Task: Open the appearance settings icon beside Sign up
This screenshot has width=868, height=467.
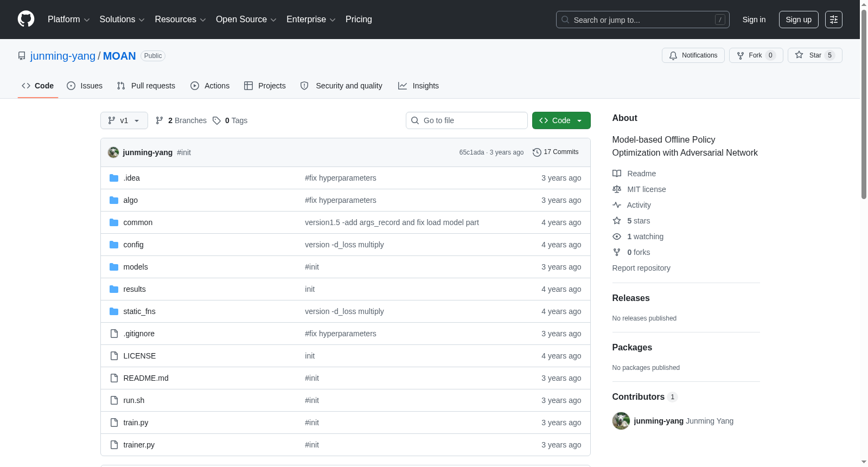Action: 833,20
